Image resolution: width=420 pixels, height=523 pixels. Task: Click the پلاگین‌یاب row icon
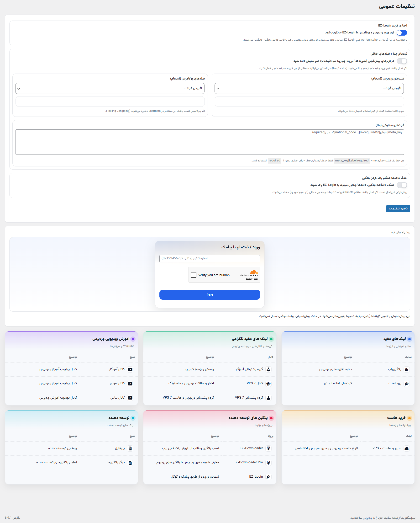[x=406, y=369]
